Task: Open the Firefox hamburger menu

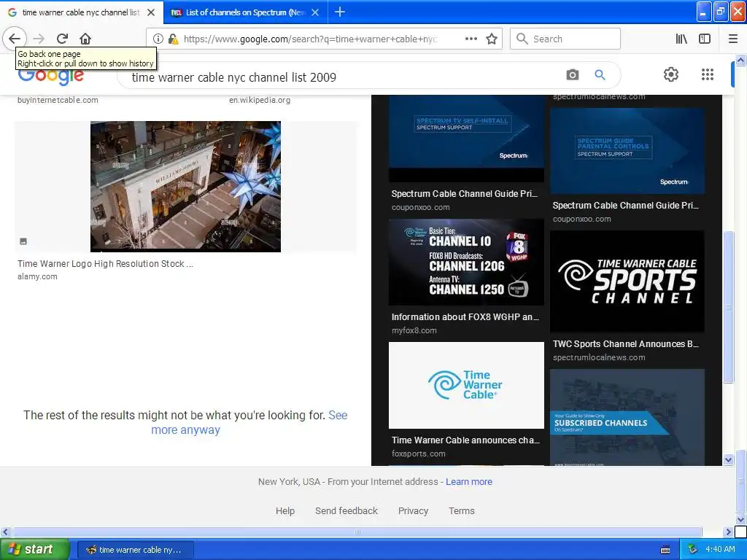Action: point(733,39)
